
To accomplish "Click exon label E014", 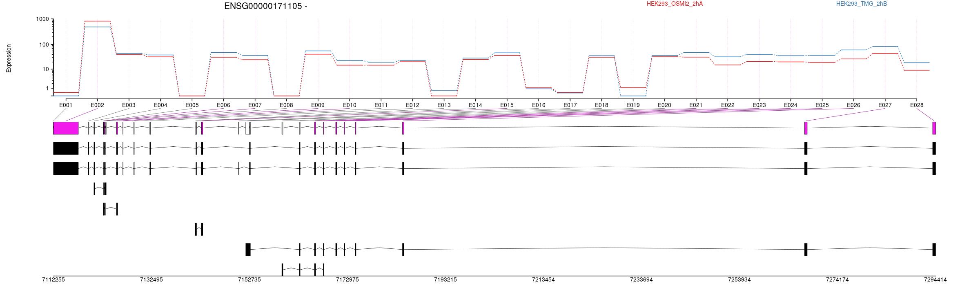I will (475, 105).
